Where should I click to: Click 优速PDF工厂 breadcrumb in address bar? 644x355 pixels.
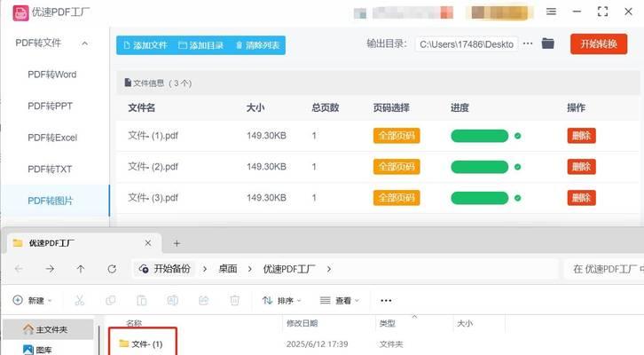289,269
